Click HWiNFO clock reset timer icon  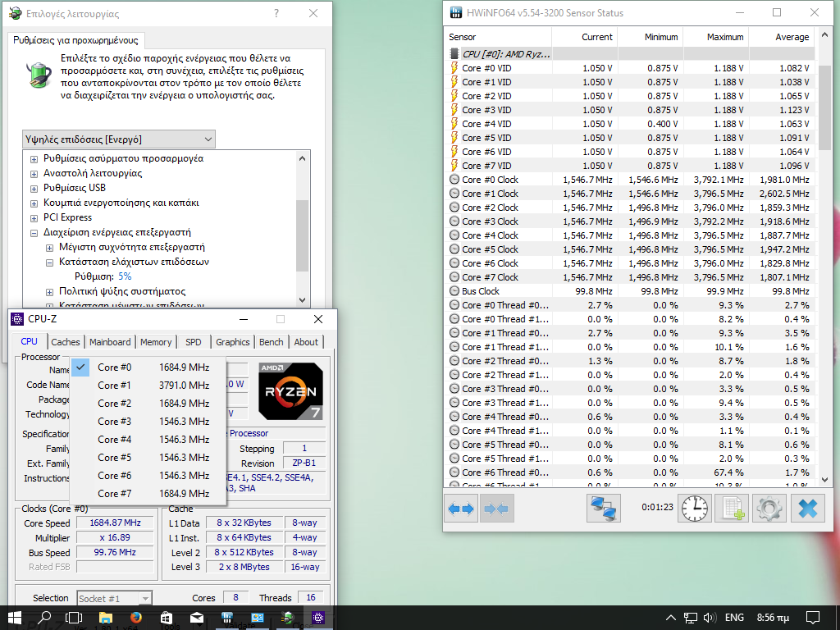click(695, 508)
